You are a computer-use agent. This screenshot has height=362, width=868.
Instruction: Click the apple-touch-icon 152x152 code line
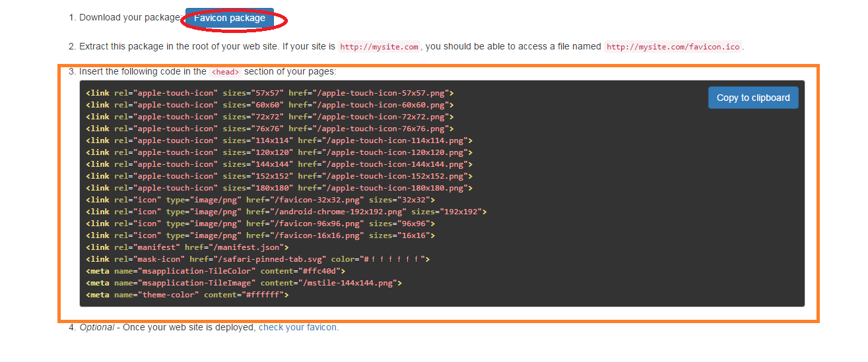[279, 176]
